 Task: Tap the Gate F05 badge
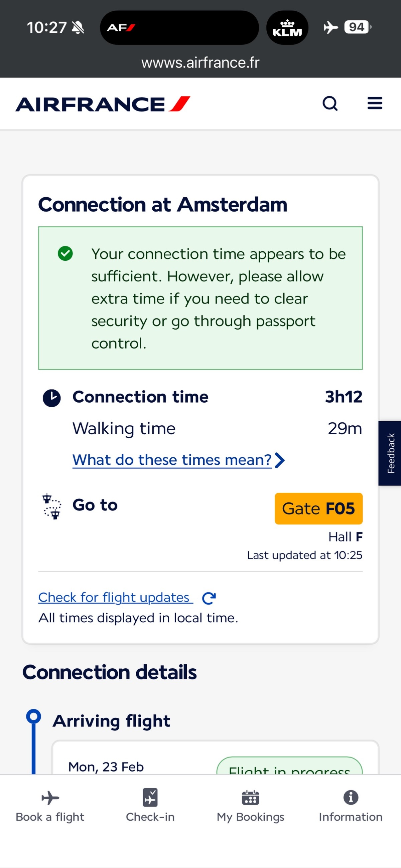[x=318, y=508]
